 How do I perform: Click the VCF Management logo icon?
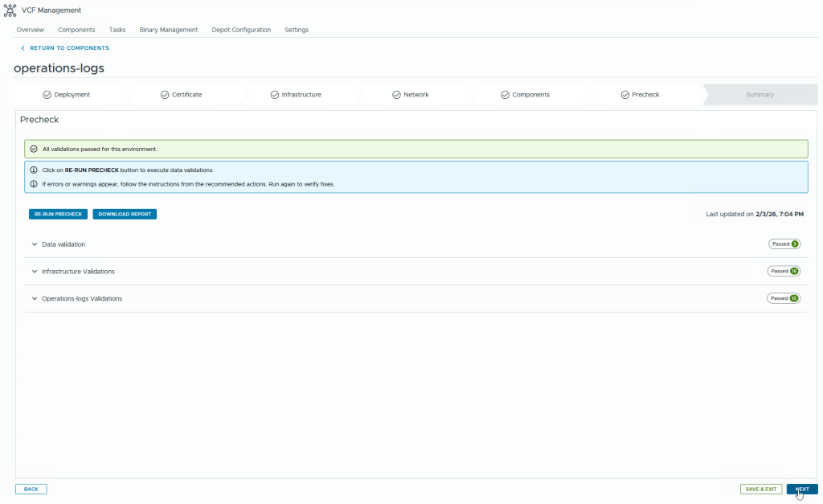pos(10,10)
